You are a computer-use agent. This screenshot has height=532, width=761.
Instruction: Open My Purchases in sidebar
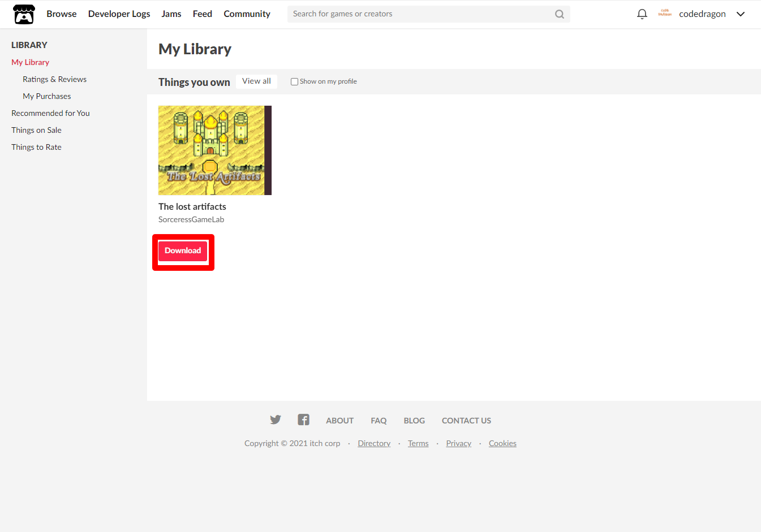pos(47,96)
